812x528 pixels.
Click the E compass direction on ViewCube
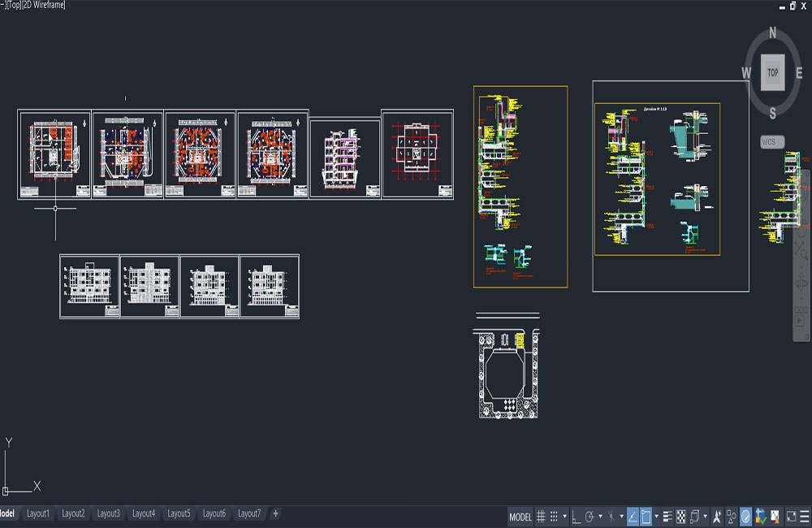[799, 73]
